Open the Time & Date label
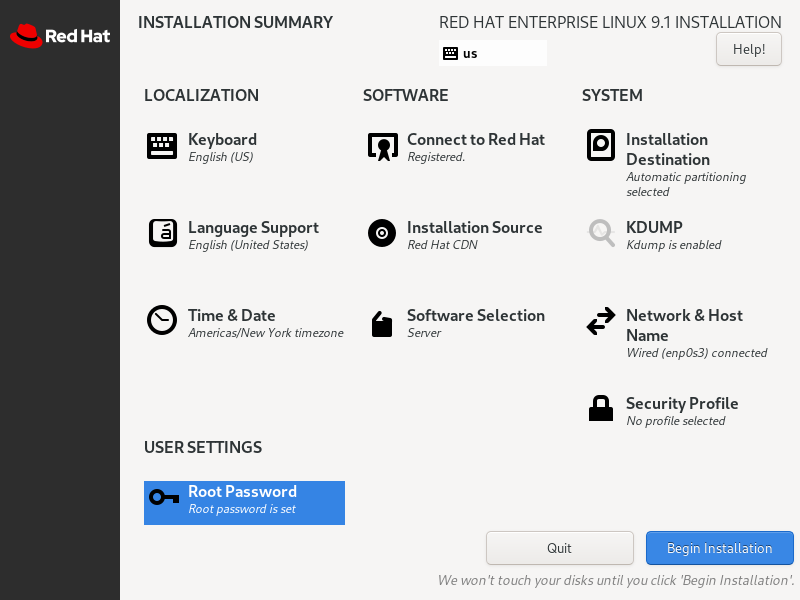800x600 pixels. point(232,315)
